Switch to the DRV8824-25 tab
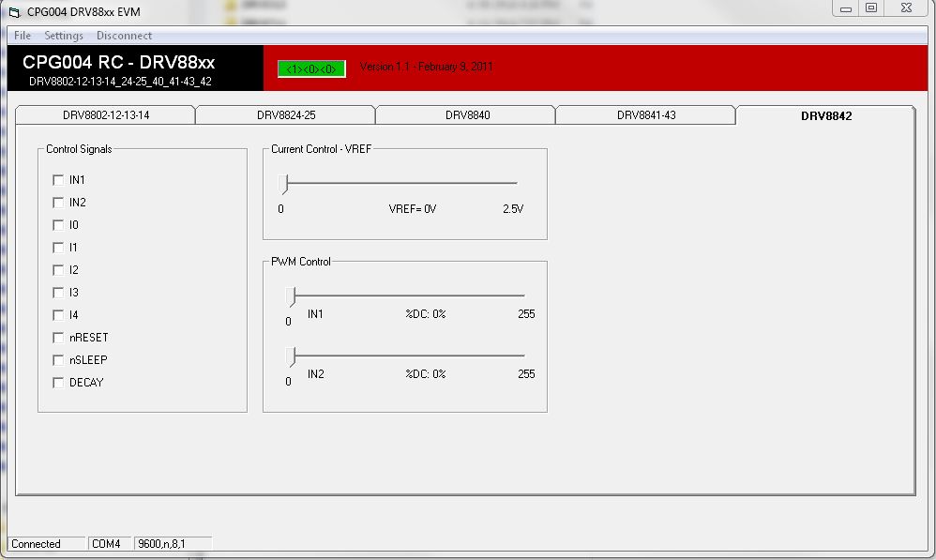936x560 pixels. tap(286, 115)
